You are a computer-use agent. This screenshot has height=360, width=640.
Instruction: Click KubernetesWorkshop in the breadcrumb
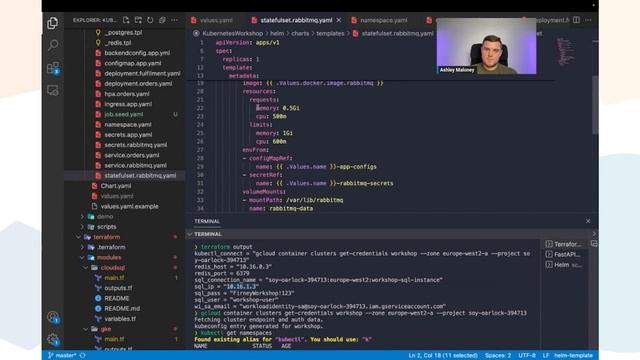(x=233, y=33)
